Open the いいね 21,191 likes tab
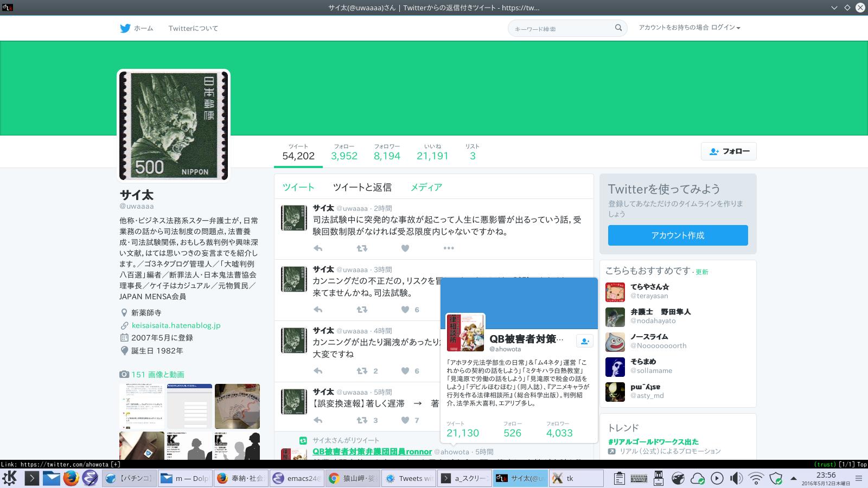The width and height of the screenshot is (868, 488). (x=432, y=152)
